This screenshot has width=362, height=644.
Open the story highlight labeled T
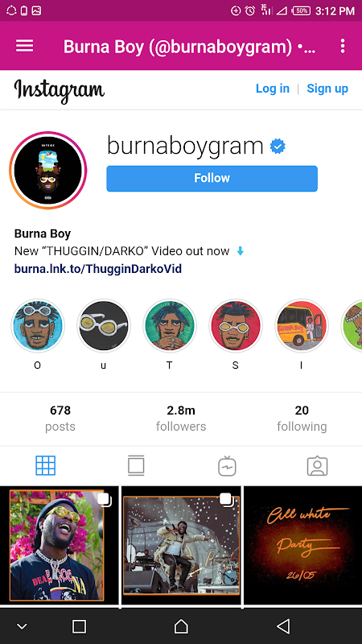[x=170, y=326]
